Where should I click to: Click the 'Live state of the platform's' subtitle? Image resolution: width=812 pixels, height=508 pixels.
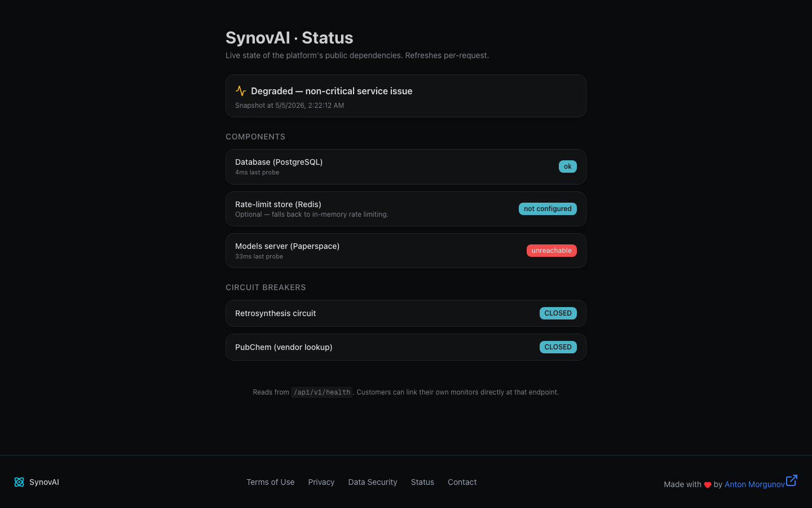(357, 55)
